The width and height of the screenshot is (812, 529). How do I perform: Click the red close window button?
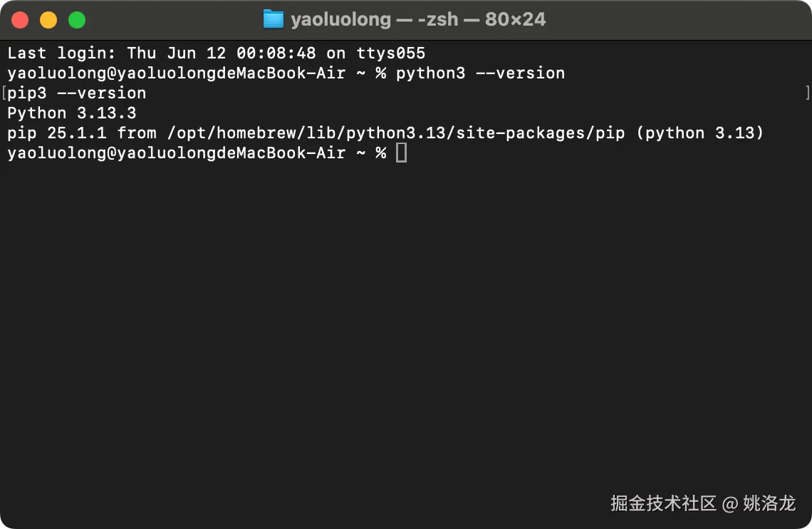click(x=20, y=20)
